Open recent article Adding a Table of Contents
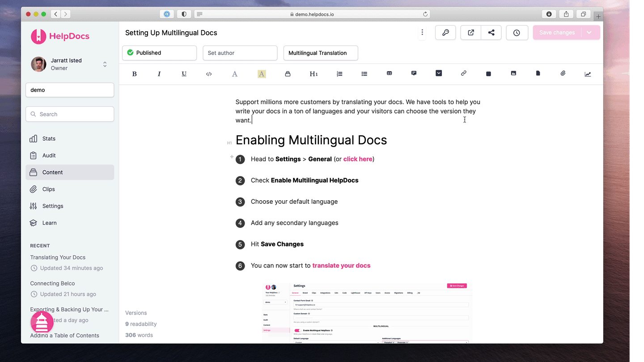The height and width of the screenshot is (362, 644). coord(64,336)
